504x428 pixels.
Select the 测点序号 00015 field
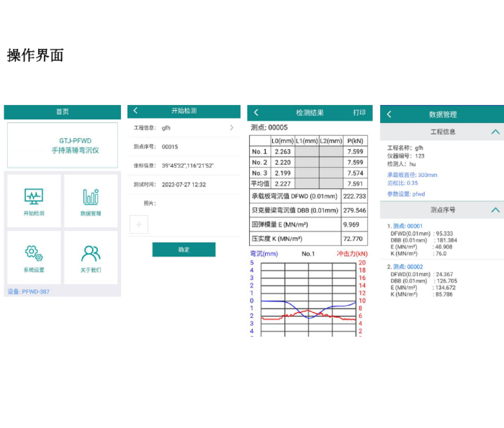pyautogui.click(x=184, y=147)
